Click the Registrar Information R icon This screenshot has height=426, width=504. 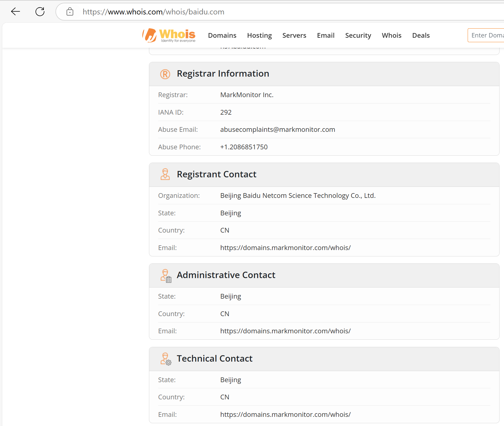[x=165, y=74]
